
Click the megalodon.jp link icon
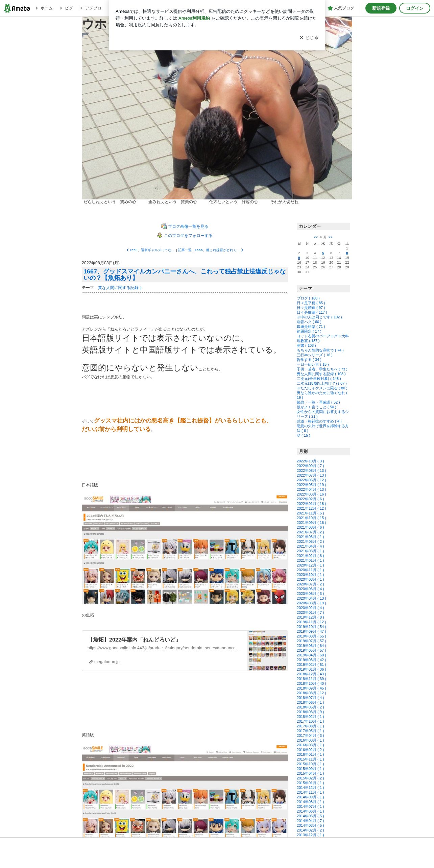[x=91, y=662]
